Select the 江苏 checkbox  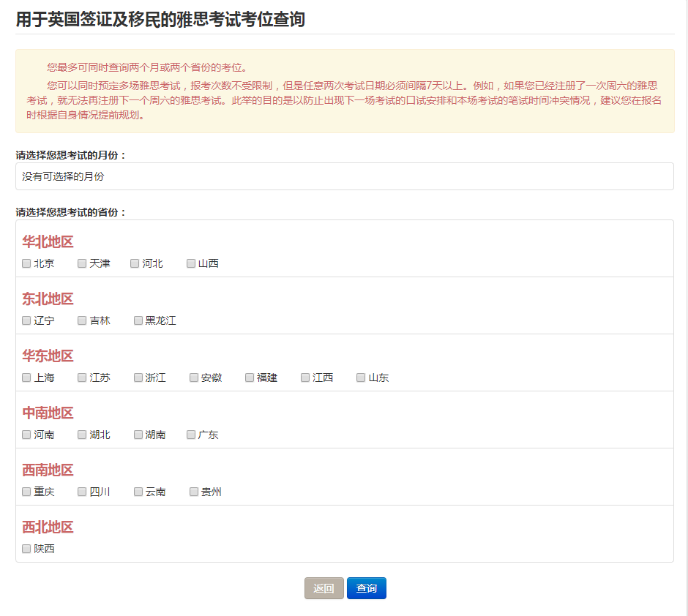[82, 378]
